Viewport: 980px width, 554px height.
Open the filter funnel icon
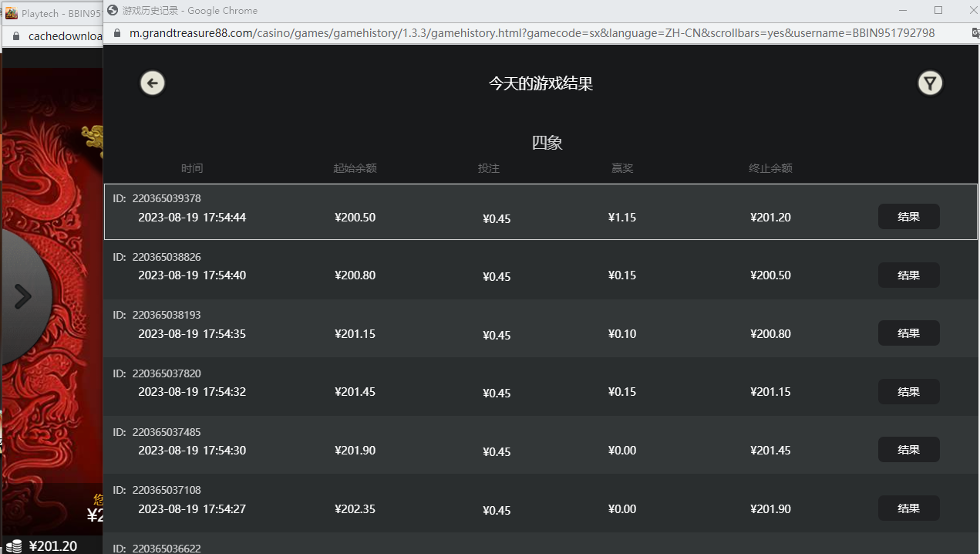click(x=930, y=83)
